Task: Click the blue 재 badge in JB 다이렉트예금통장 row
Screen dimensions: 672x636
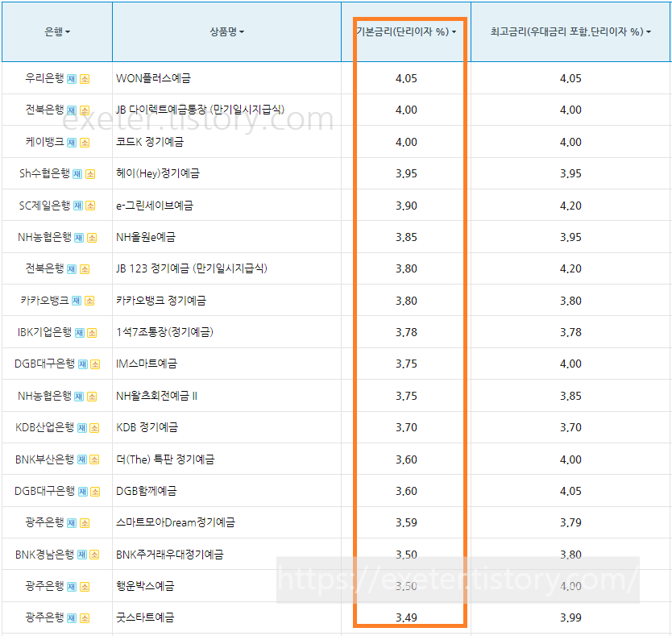Action: [72, 110]
